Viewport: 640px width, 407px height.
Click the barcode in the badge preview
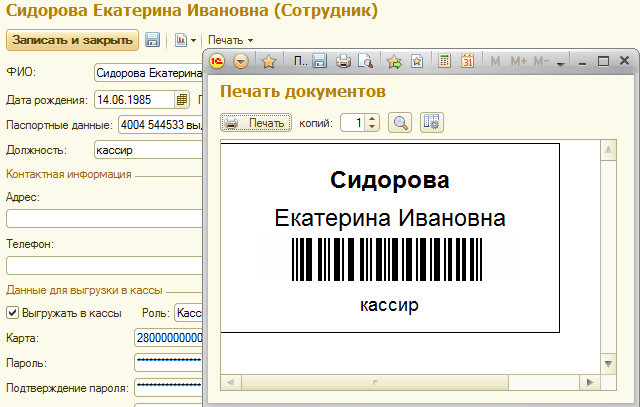point(387,260)
